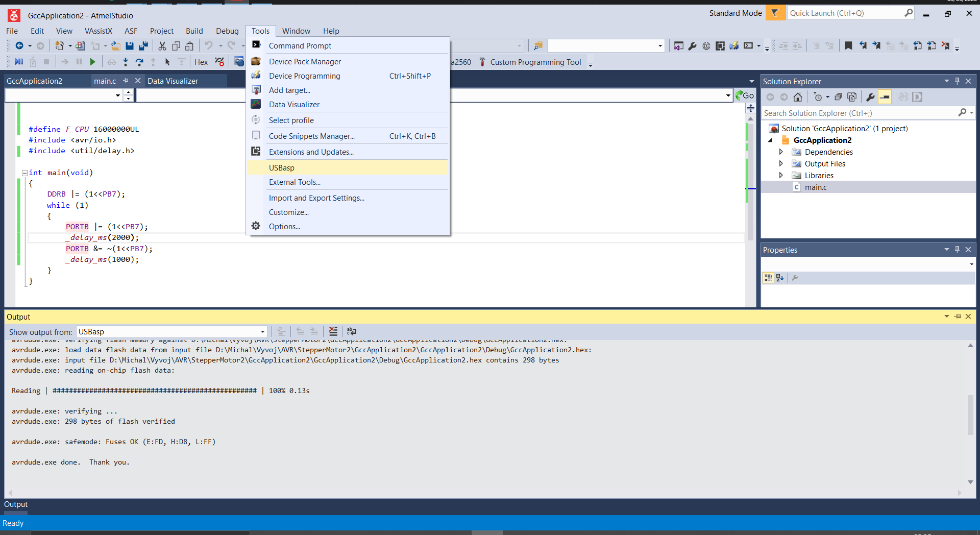Click Custom Programming Tool button
This screenshot has height=535, width=980.
pyautogui.click(x=535, y=62)
